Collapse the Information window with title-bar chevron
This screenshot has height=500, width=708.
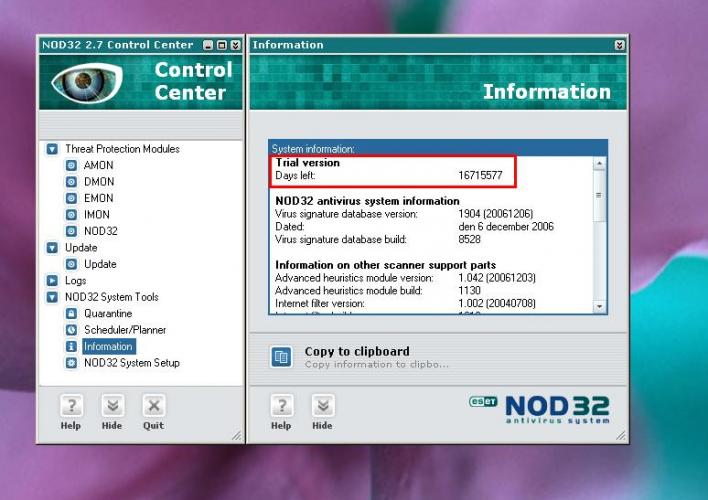[x=620, y=45]
